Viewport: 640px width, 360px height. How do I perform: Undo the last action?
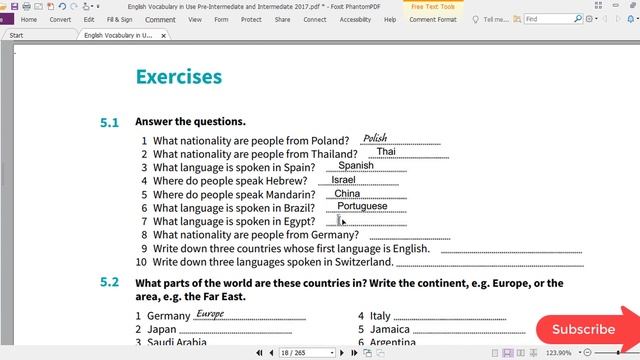(62, 7)
